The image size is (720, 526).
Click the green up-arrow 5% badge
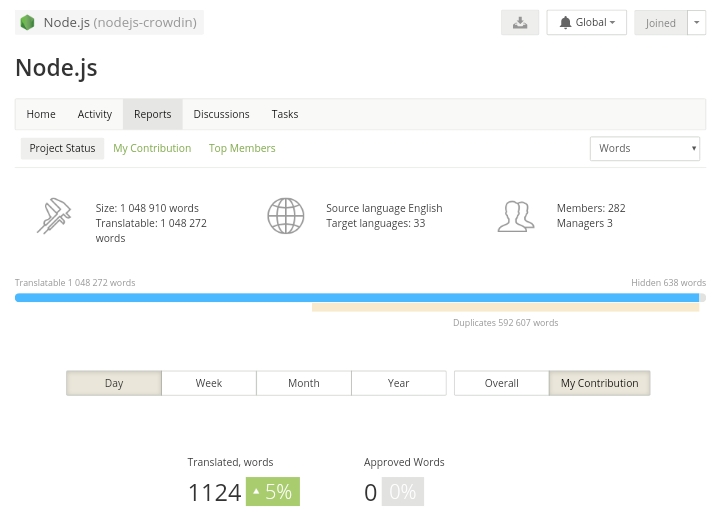click(273, 492)
